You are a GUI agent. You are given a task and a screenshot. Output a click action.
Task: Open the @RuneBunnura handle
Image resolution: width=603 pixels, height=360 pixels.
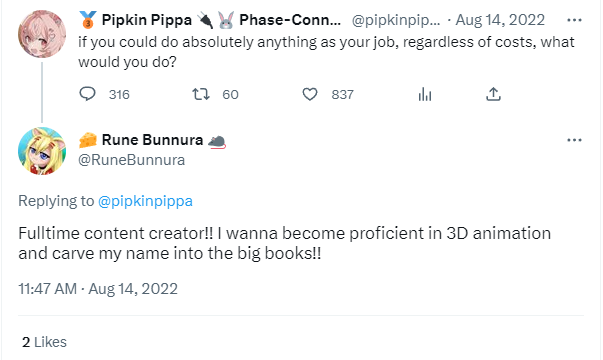point(132,160)
